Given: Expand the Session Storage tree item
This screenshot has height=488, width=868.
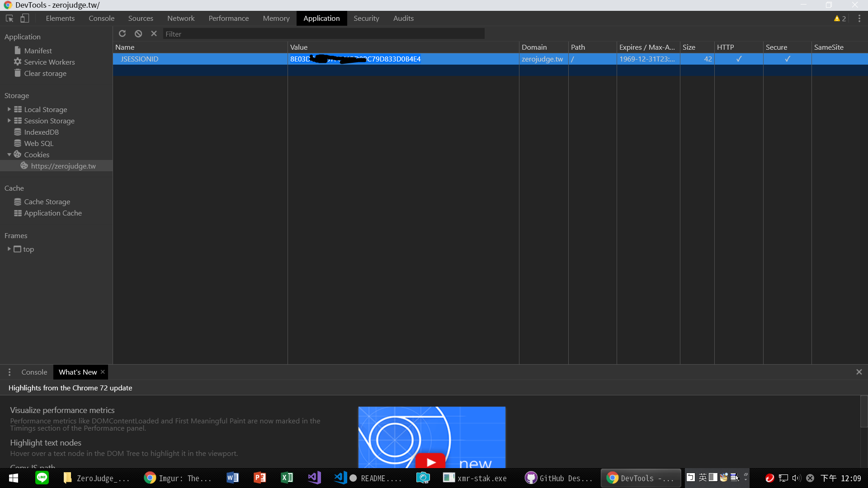Looking at the screenshot, I should pyautogui.click(x=9, y=120).
